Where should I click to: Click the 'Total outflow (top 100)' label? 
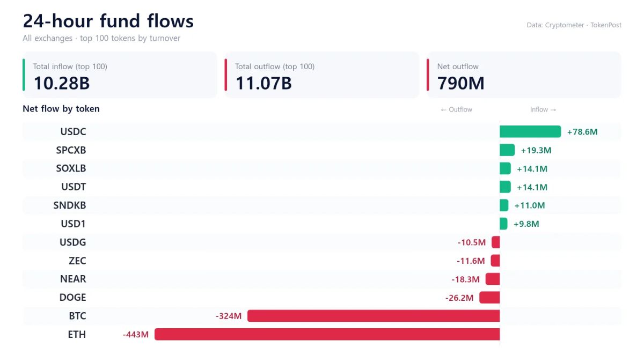(275, 67)
